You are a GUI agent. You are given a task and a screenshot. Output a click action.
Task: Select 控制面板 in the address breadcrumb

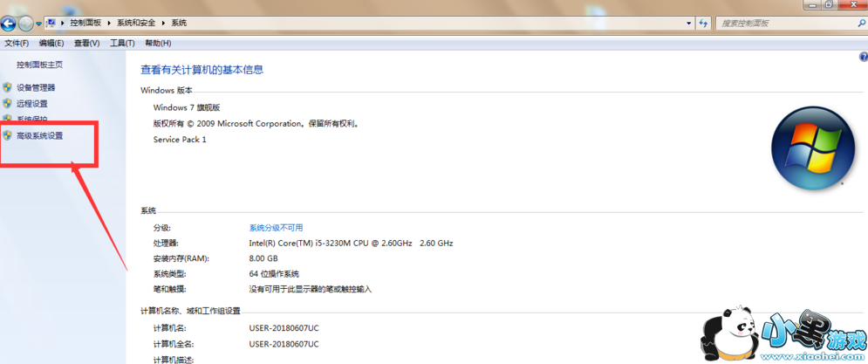(84, 23)
